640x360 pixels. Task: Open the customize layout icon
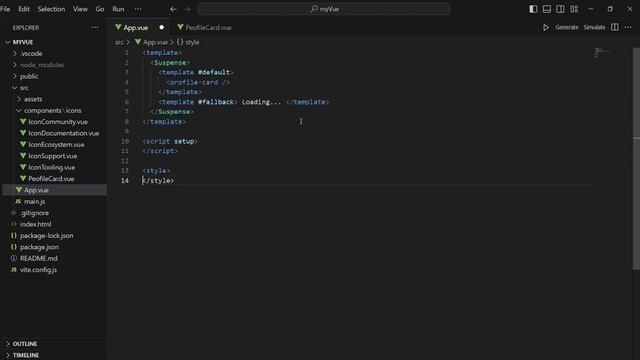[x=574, y=9]
